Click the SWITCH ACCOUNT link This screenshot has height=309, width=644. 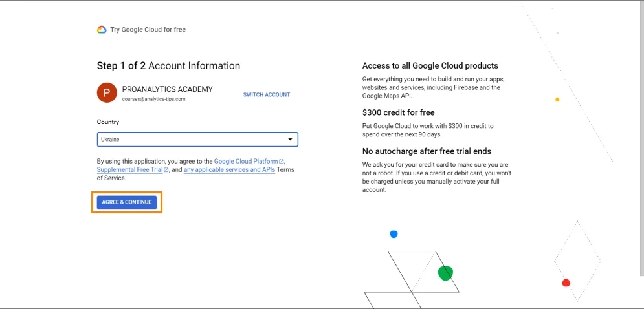[267, 95]
